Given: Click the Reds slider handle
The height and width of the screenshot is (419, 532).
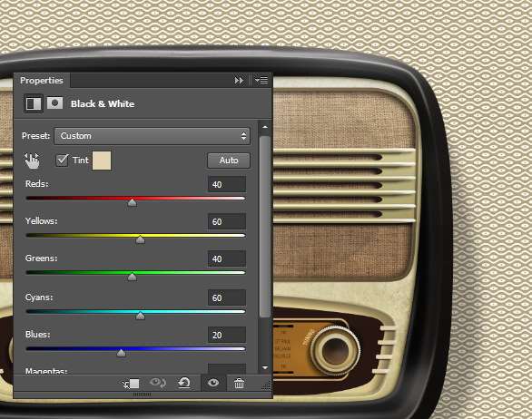Looking at the screenshot, I should [132, 203].
